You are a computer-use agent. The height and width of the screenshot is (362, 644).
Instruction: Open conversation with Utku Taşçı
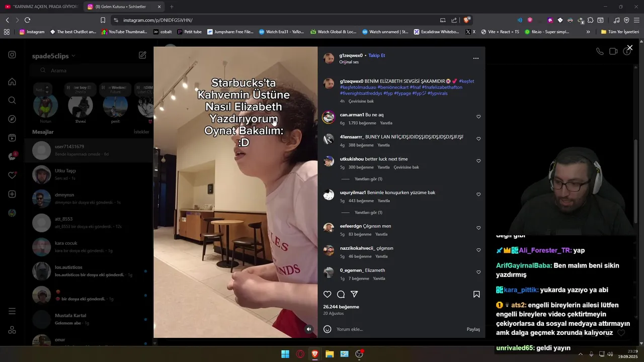(89, 174)
